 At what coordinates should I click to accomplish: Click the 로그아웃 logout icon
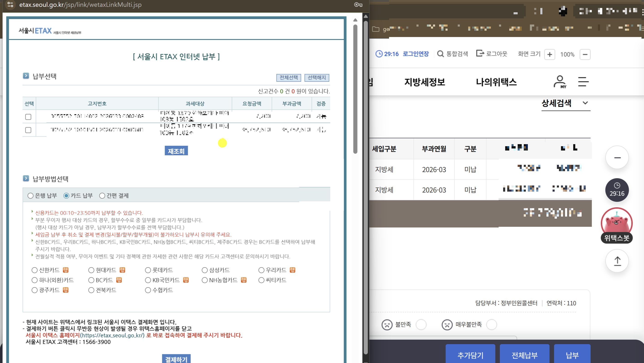coord(480,53)
